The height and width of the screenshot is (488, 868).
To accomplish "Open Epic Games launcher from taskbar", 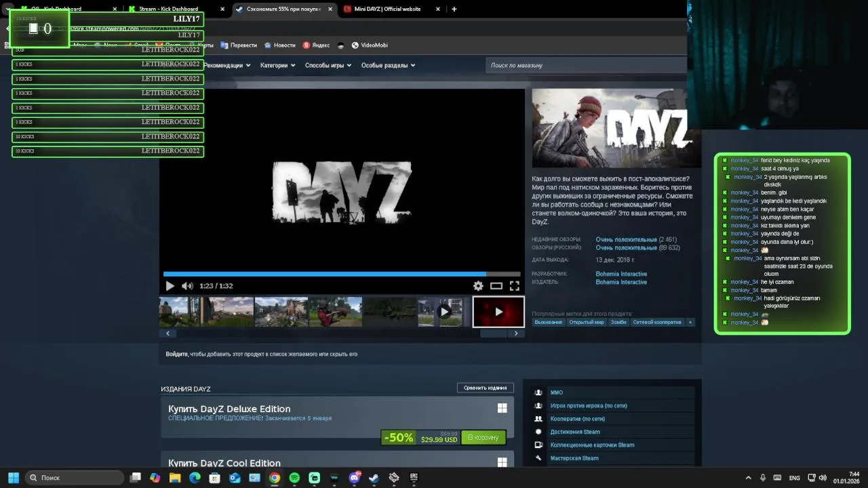I will (x=414, y=478).
